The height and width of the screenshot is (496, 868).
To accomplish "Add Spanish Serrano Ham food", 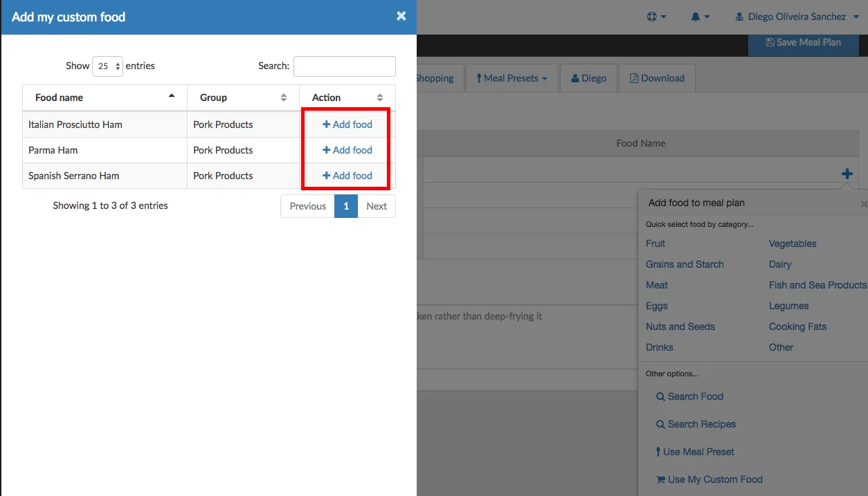I will click(347, 176).
